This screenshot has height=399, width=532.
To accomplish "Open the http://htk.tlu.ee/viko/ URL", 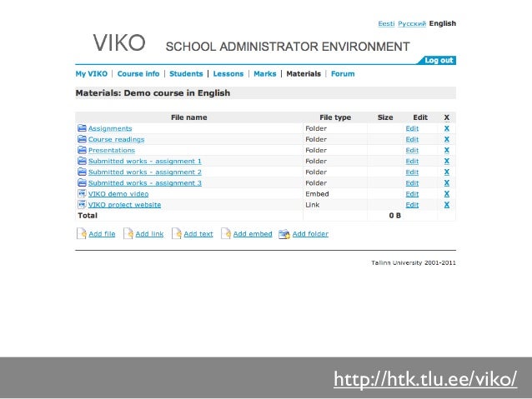I will coord(425,379).
